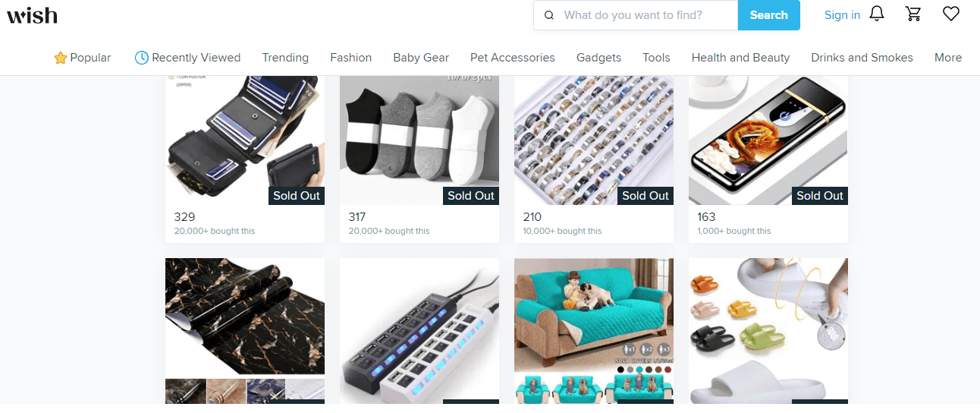Open the Pet Accessories category
This screenshot has width=980, height=413.
click(513, 58)
